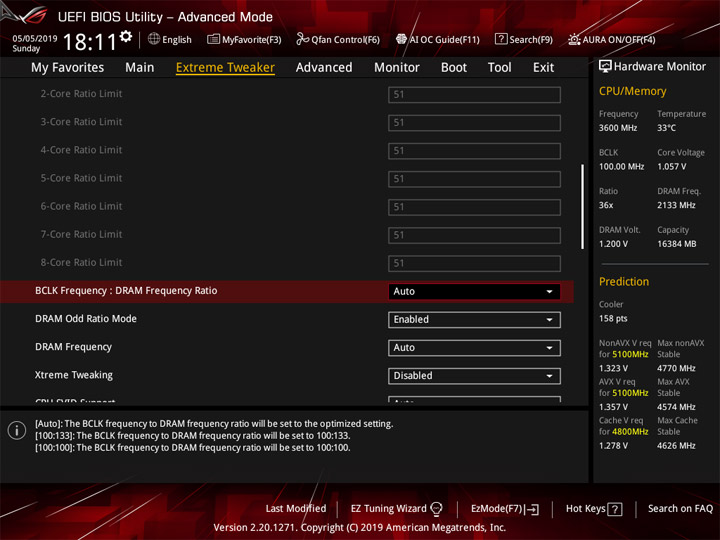Screen dimensions: 720x540
Task: Select the DRAM Frequency label
Action: (73, 347)
